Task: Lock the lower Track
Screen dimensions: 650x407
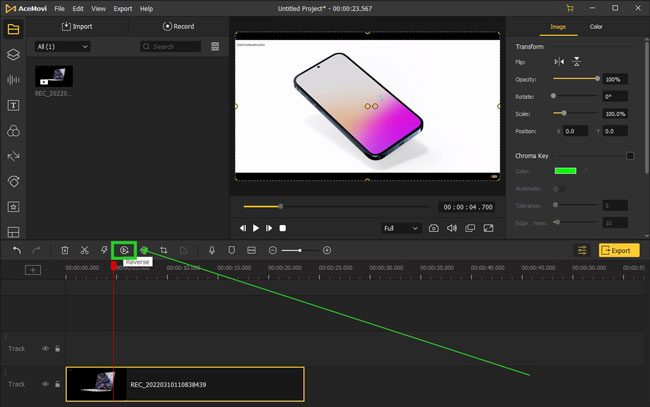Action: pyautogui.click(x=58, y=384)
